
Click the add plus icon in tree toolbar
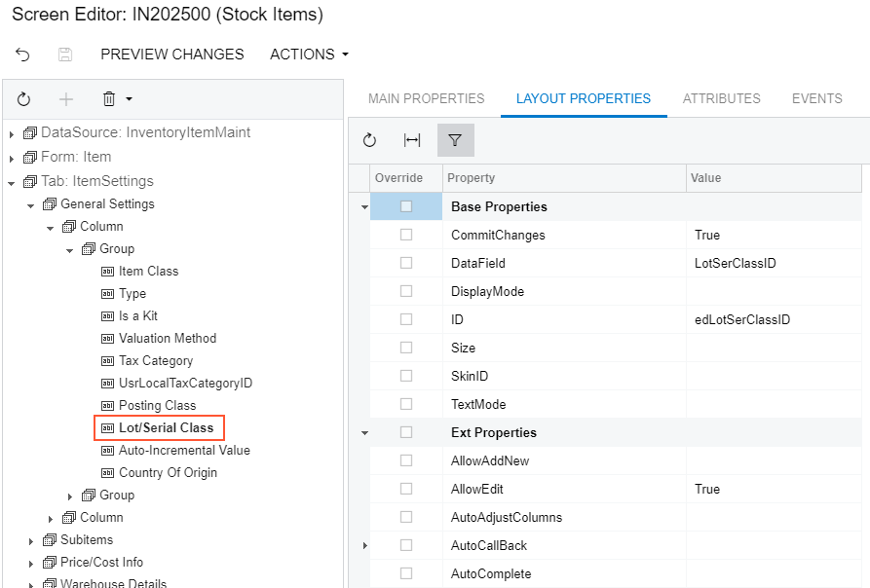click(x=66, y=99)
